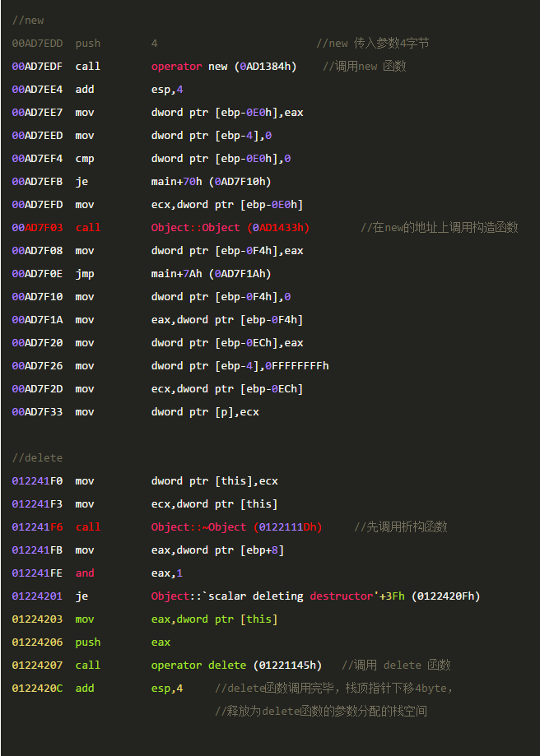The image size is (540, 756).
Task: Click the //new comment line
Action: click(28, 21)
